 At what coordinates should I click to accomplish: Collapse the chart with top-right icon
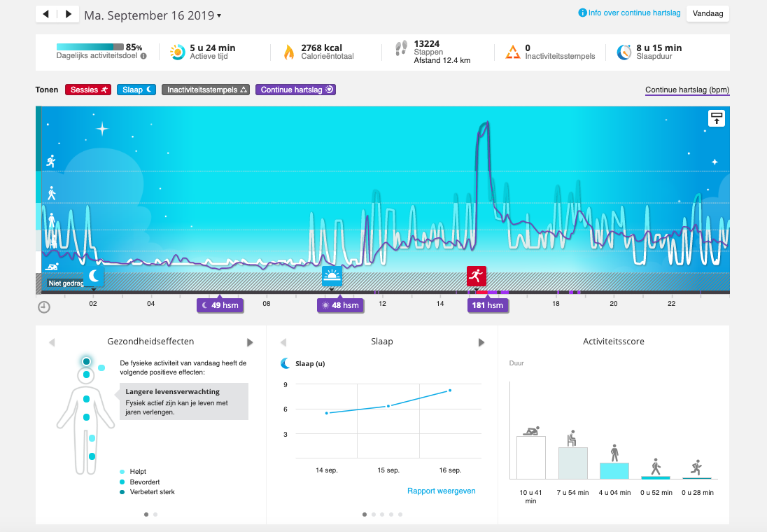tap(717, 118)
